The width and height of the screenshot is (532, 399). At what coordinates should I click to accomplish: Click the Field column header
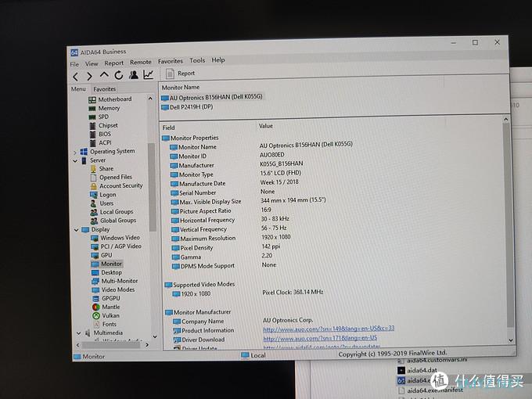(x=169, y=128)
